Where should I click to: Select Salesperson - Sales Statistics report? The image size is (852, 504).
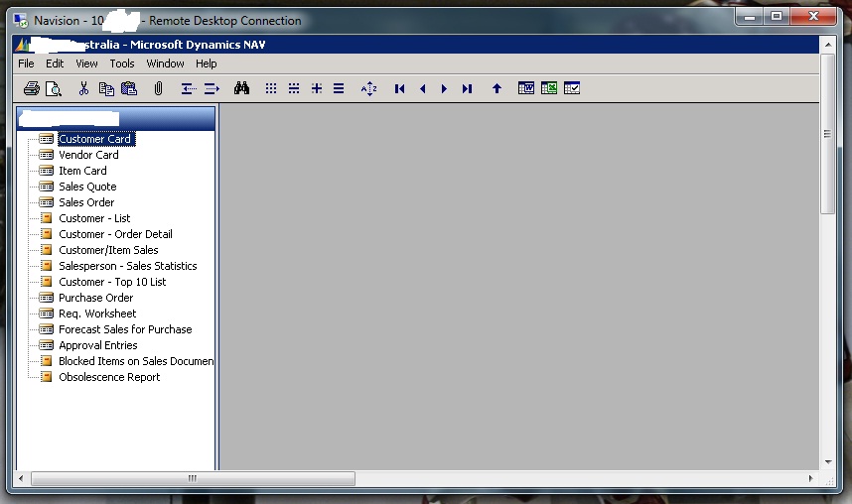click(x=128, y=266)
